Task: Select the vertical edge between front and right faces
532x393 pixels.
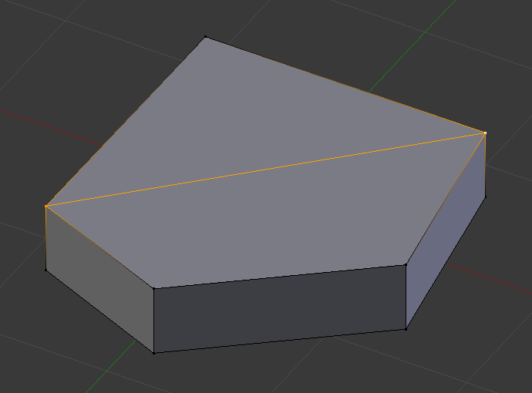Action: pyautogui.click(x=406, y=297)
